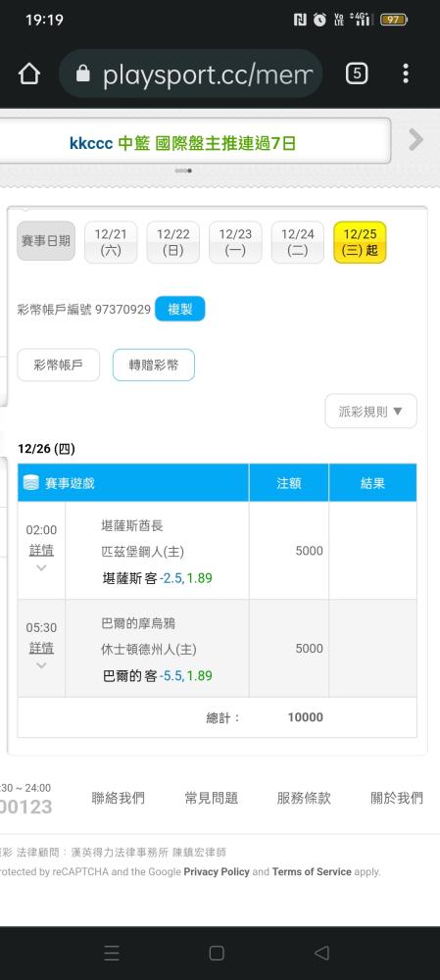Tap the lock icon in address bar
The image size is (440, 980).
coord(82,74)
